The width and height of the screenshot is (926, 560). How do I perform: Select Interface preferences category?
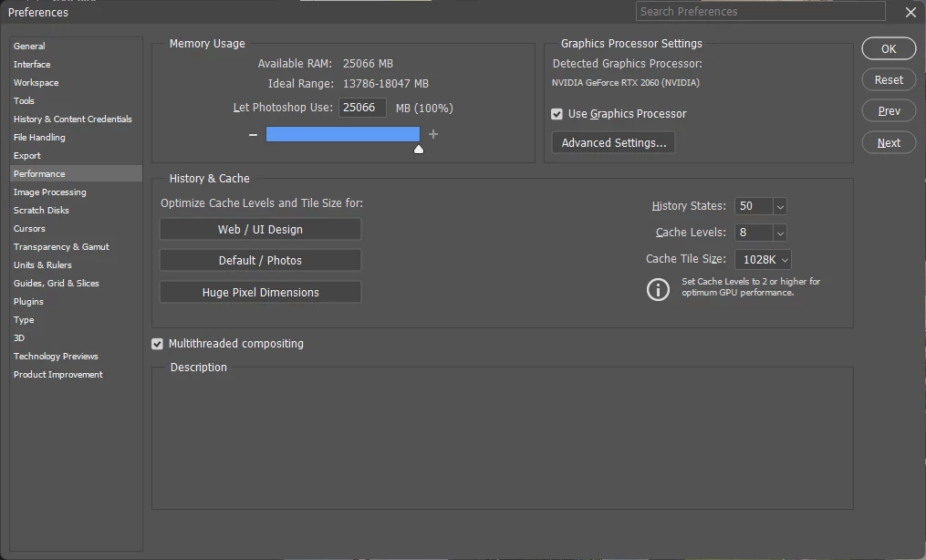tap(76, 65)
